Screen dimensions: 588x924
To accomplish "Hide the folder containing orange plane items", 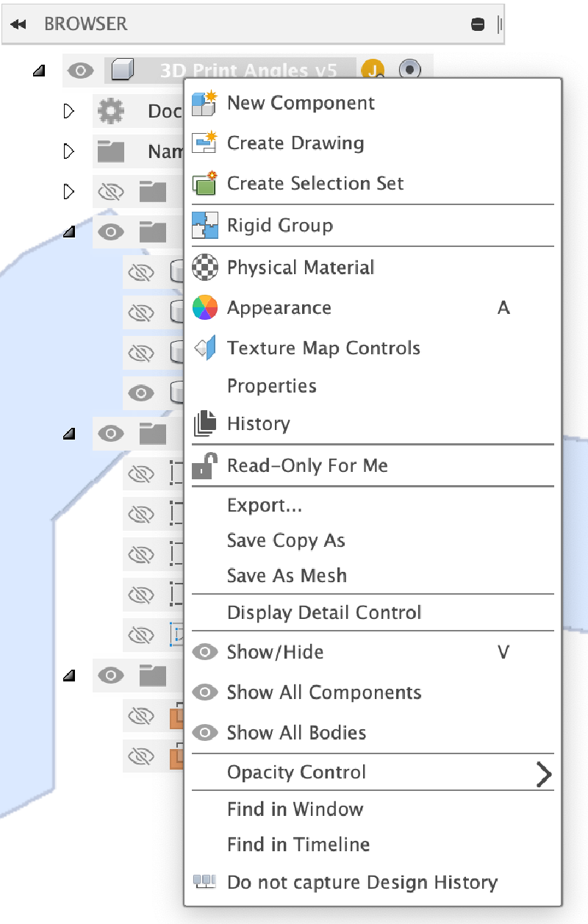I will click(x=111, y=675).
